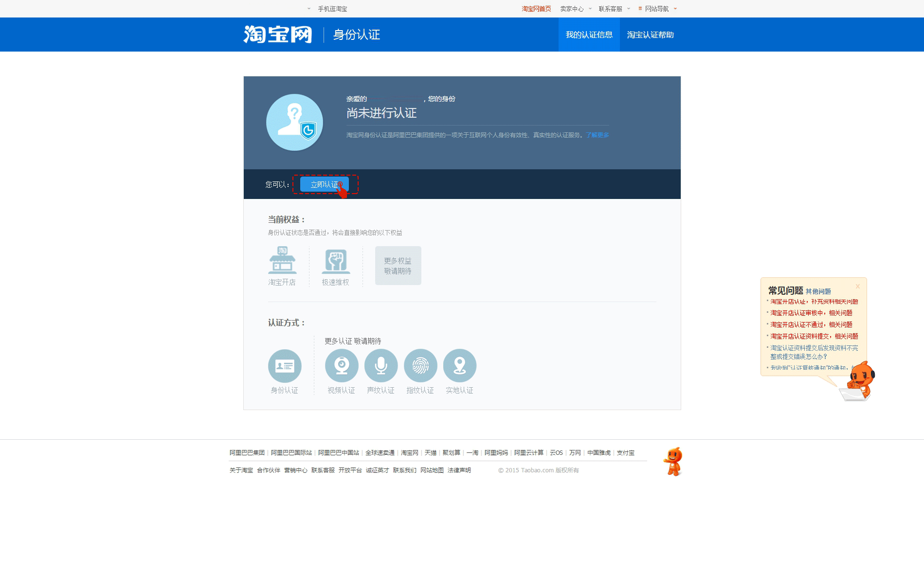Open 网站地图 footer link
Image resolution: width=924 pixels, height=575 pixels.
point(432,470)
